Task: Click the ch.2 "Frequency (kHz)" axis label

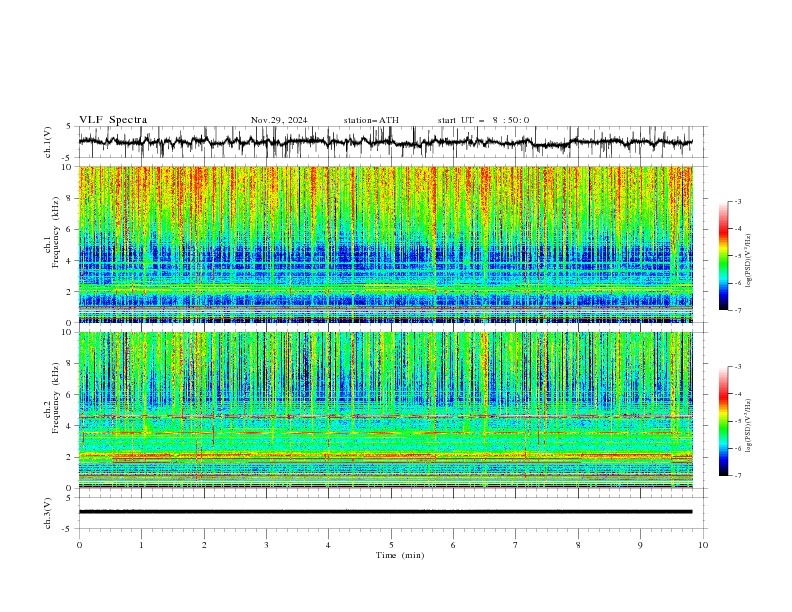Action: [55, 397]
